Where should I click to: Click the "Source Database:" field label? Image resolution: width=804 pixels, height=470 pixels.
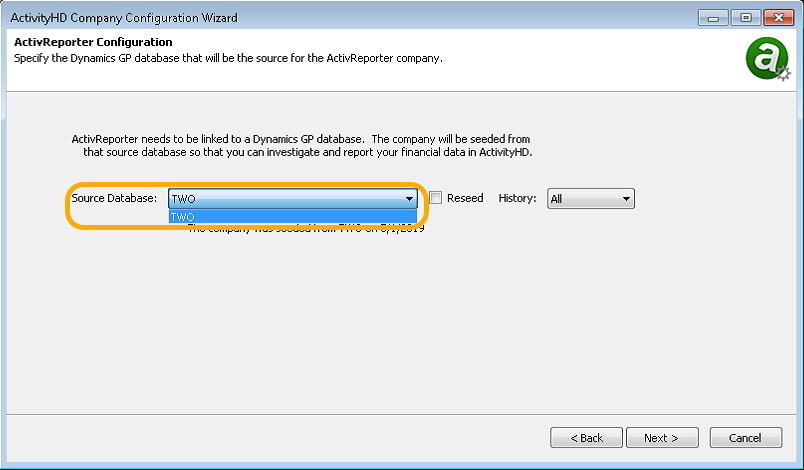point(114,198)
